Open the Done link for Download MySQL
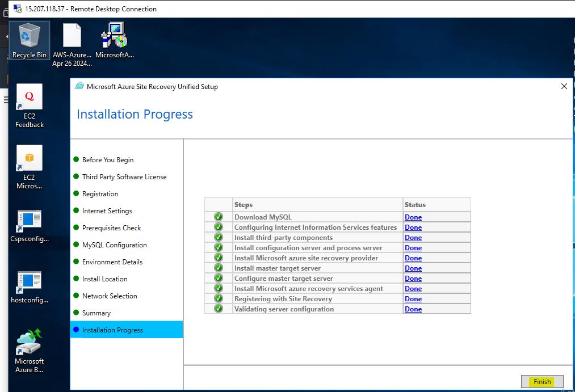The width and height of the screenshot is (575, 392). click(413, 217)
